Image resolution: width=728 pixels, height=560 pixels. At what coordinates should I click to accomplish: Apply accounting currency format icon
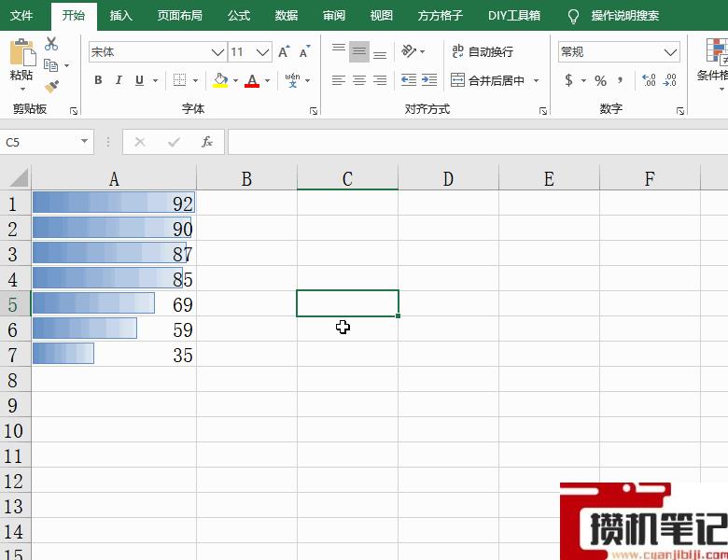(568, 80)
